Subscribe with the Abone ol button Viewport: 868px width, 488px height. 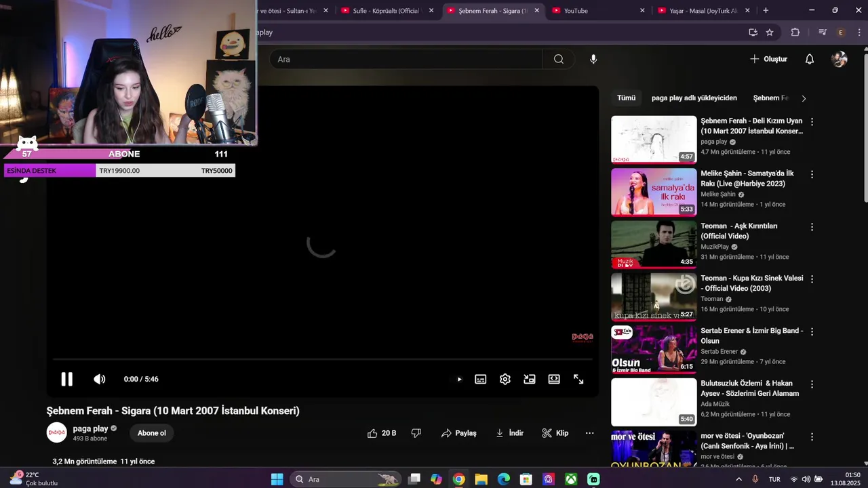tap(152, 433)
